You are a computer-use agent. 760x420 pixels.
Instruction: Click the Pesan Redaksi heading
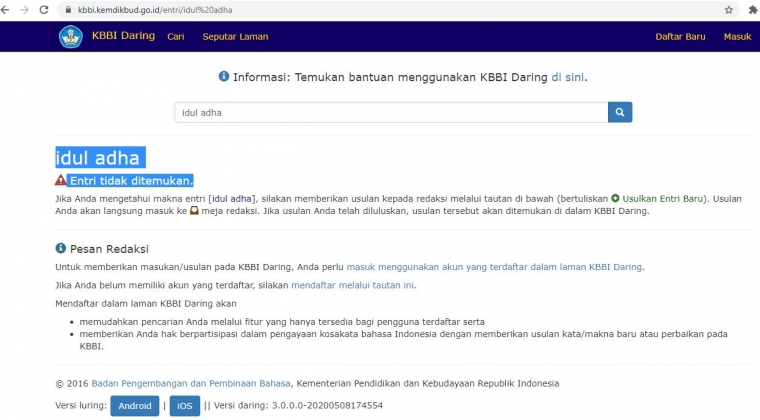109,249
